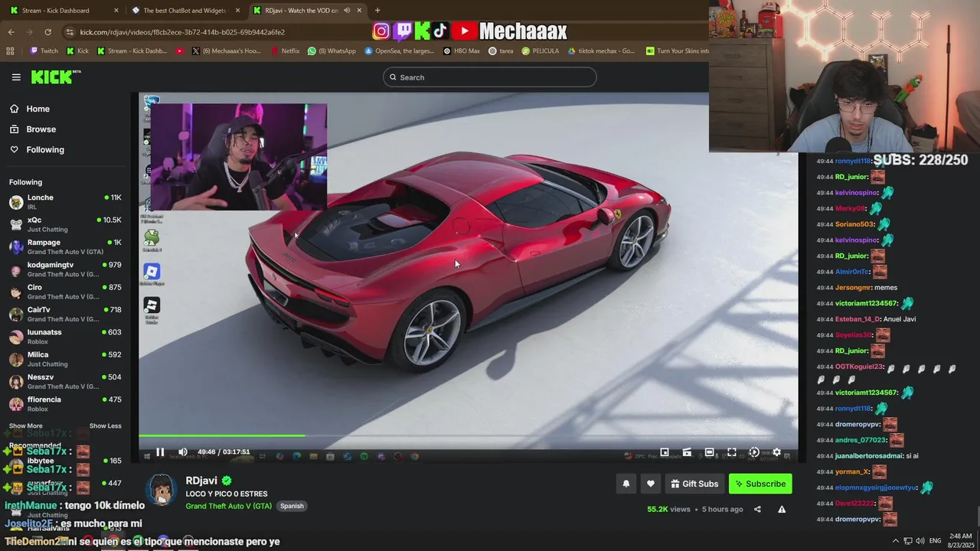980x551 pixels.
Task: Open the WhatsApp bookmark
Action: click(332, 51)
